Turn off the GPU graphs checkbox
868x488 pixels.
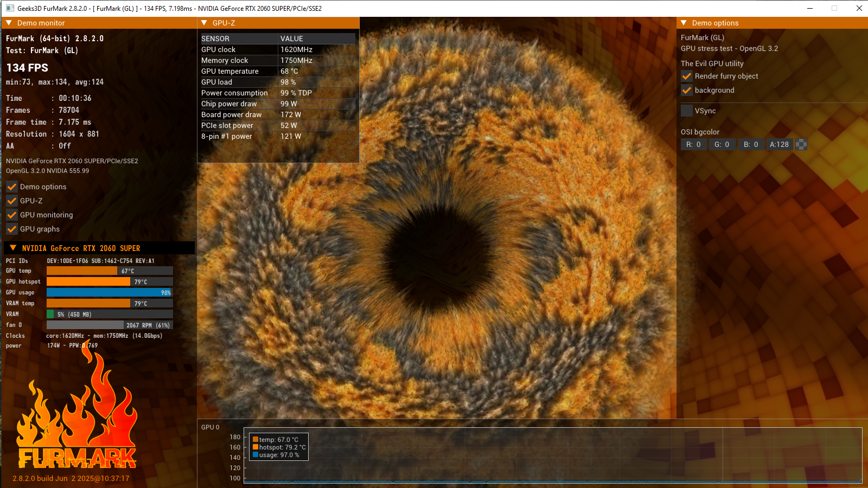(12, 229)
